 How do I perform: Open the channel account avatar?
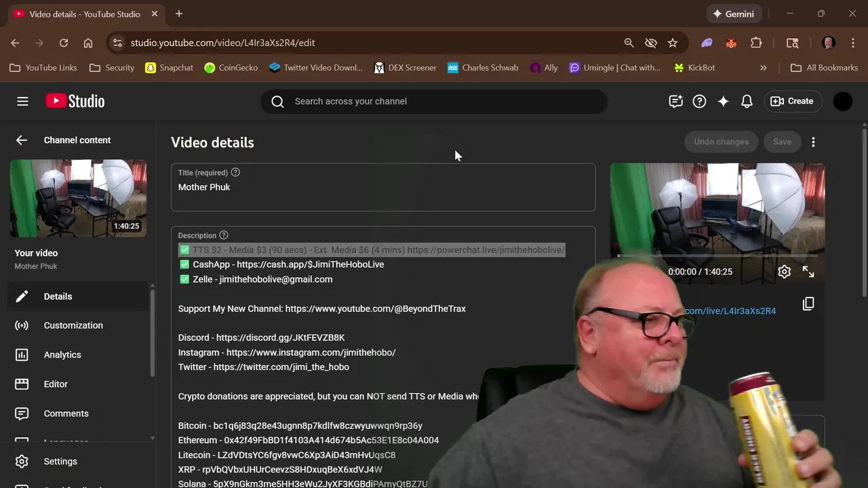[842, 101]
